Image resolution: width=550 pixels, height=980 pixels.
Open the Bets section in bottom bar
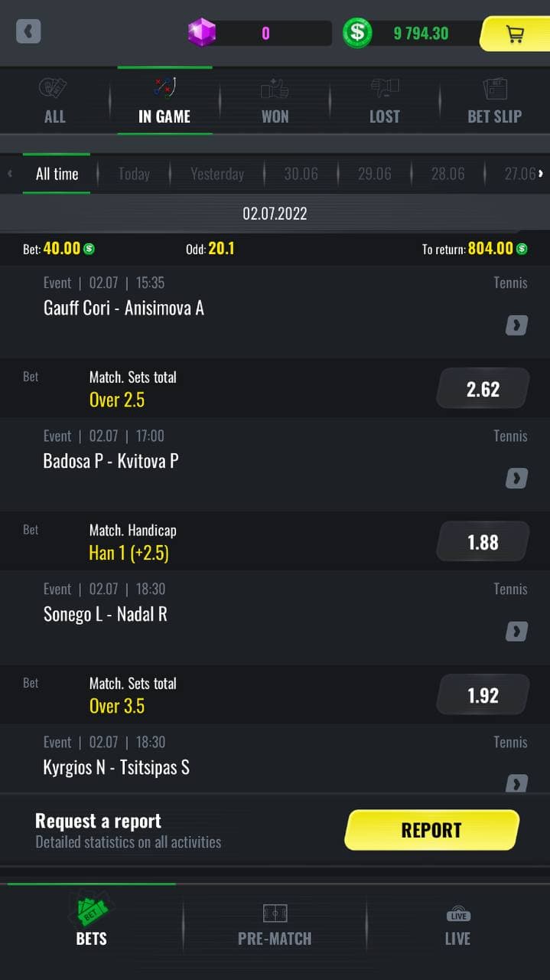coord(91,923)
